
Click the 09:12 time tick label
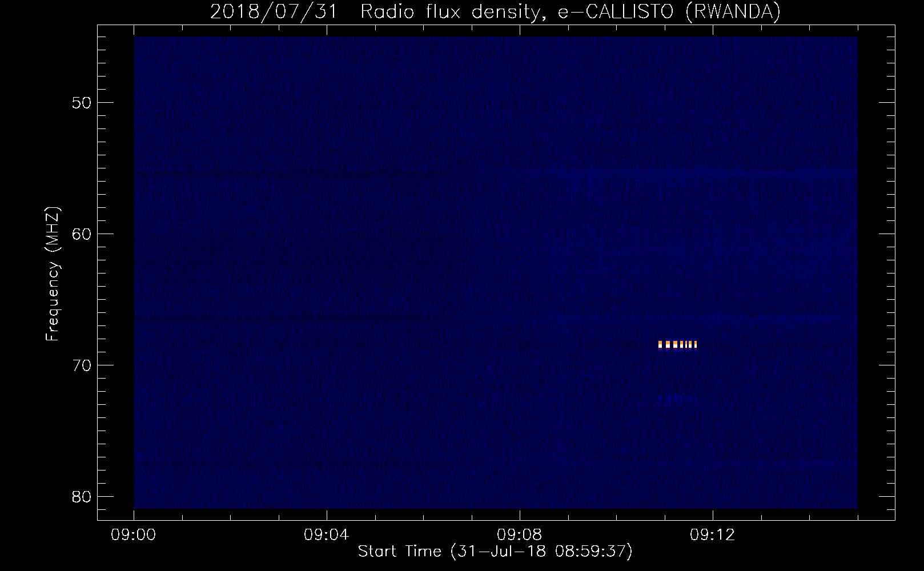click(x=712, y=535)
